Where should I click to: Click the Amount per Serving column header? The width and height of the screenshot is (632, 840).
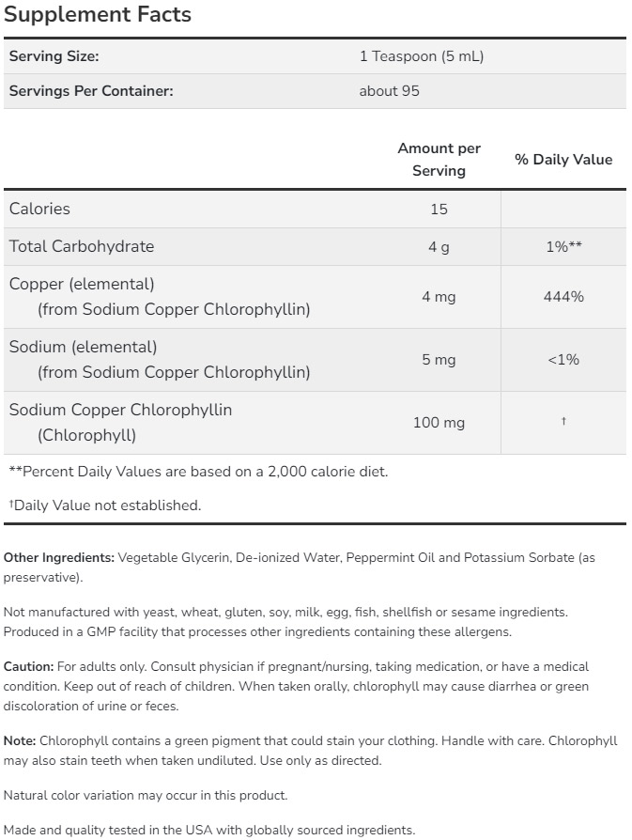point(439,160)
